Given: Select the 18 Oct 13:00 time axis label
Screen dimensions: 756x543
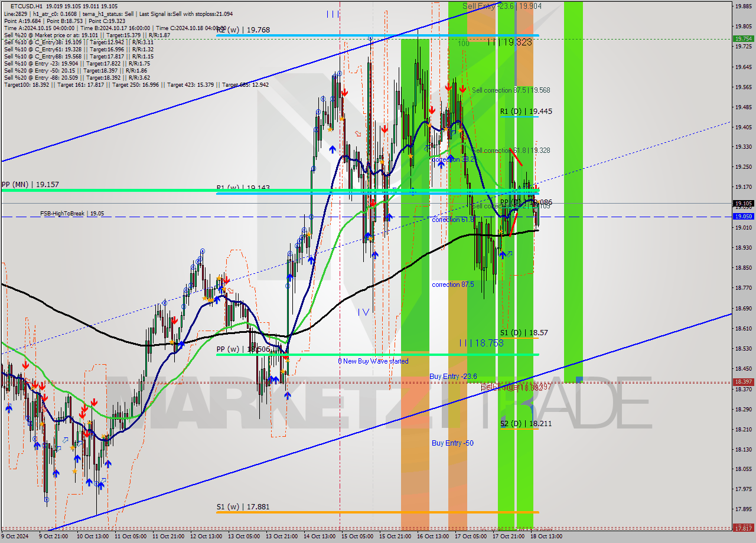Looking at the screenshot, I should 546,537.
